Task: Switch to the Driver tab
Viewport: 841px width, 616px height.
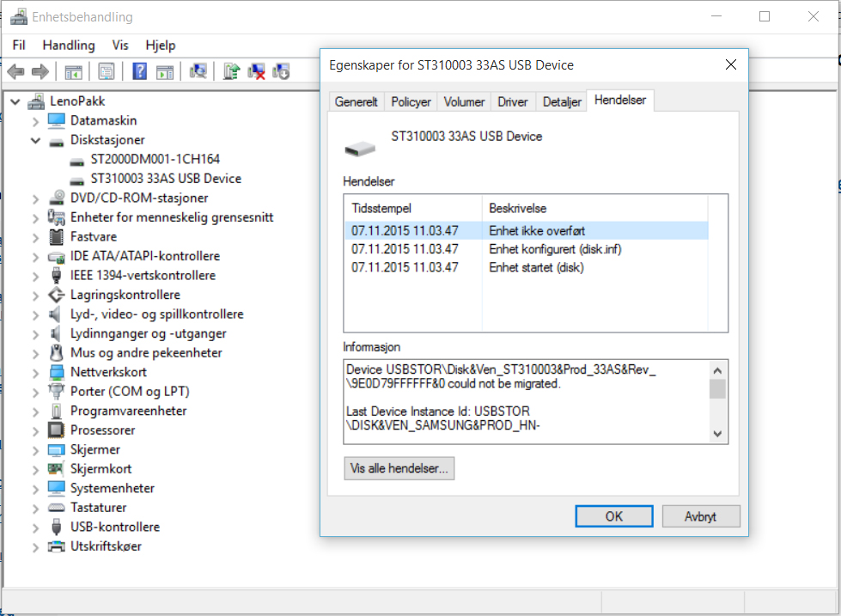Action: click(x=513, y=102)
